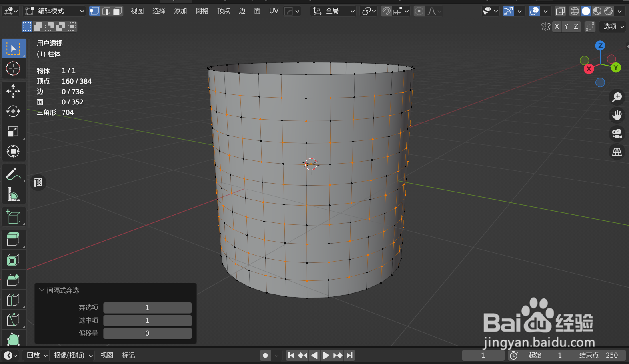
Task: Collapse the Checker Deselect panel
Action: [42, 290]
